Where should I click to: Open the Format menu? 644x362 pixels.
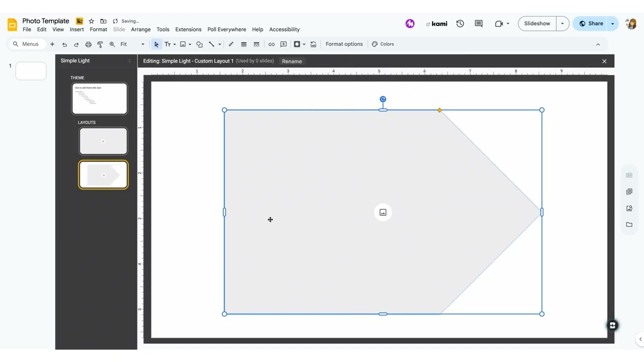point(99,30)
